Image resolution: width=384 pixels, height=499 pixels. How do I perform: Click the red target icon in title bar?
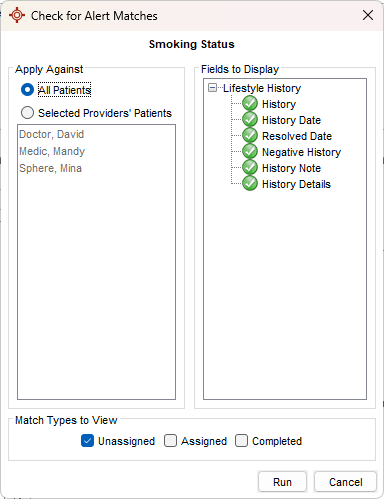click(x=17, y=15)
